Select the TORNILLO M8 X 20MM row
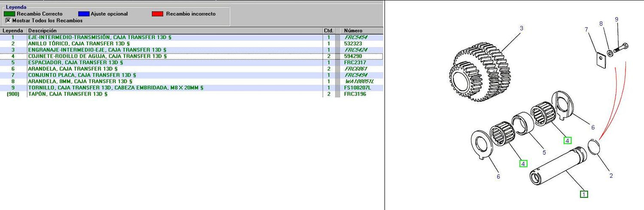 click(x=115, y=87)
